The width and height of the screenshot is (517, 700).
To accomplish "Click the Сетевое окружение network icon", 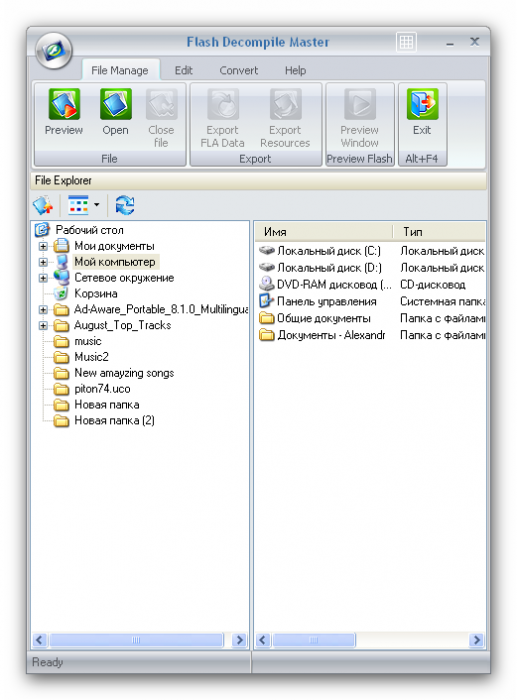I will tap(61, 277).
